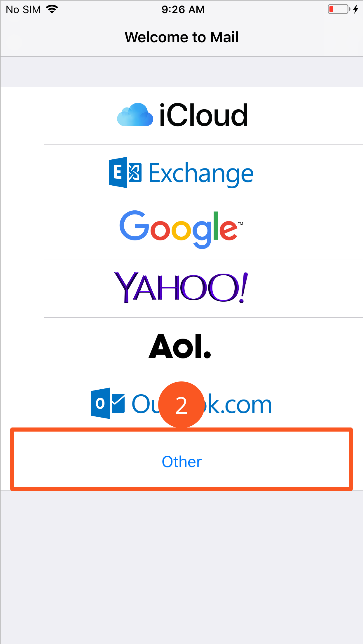Tap the battery indicator icon
363x644 pixels.
pyautogui.click(x=339, y=9)
